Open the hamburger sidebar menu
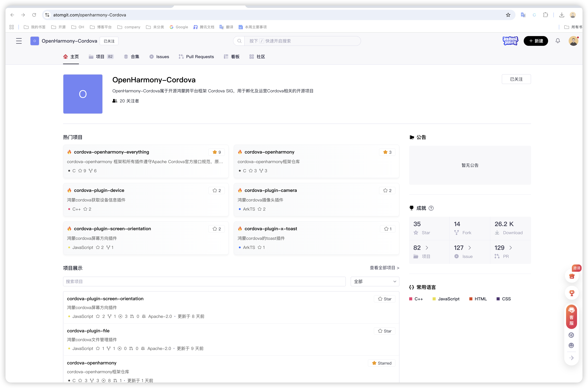Viewport: 588px width, 388px height. pos(19,41)
